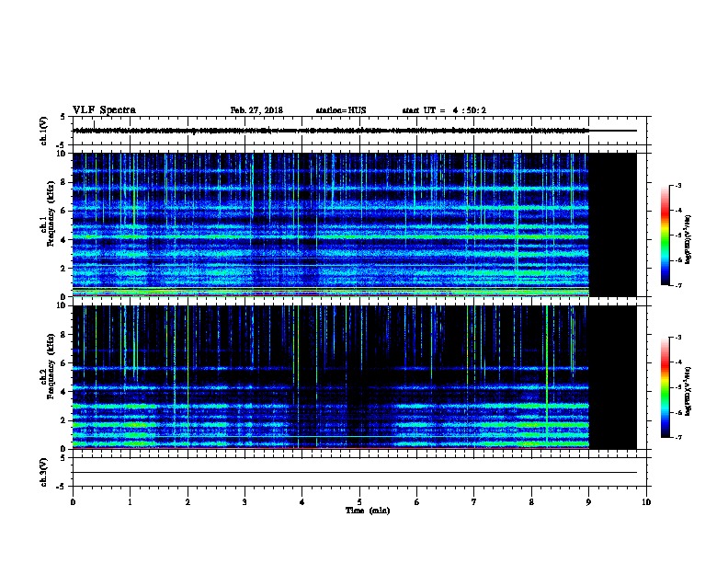Viewport: 728px width, 563px height.
Task: Click the 5 tick label on ch.1(V) axis
Action: coord(63,117)
